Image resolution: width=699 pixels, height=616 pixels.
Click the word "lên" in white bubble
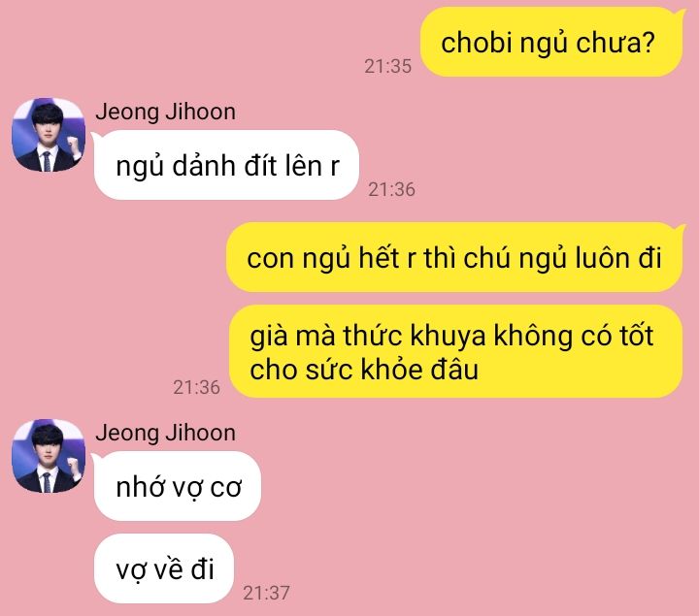[x=304, y=166]
